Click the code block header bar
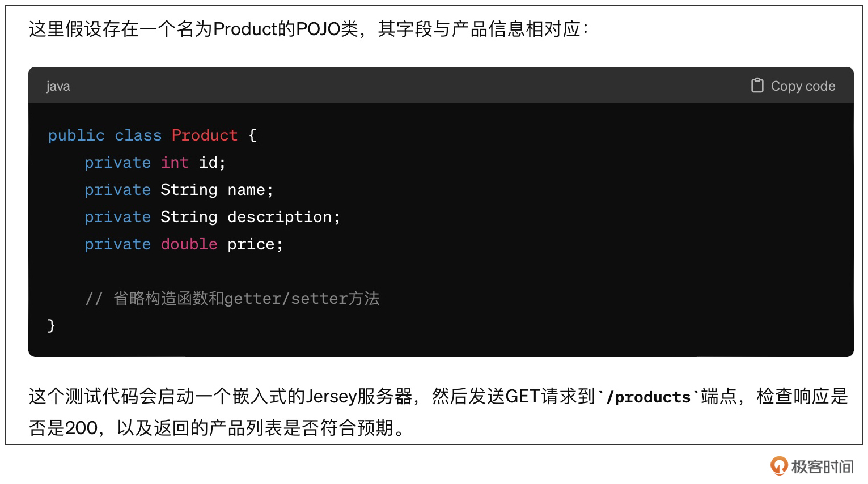Image resolution: width=868 pixels, height=484 pixels. click(x=441, y=85)
